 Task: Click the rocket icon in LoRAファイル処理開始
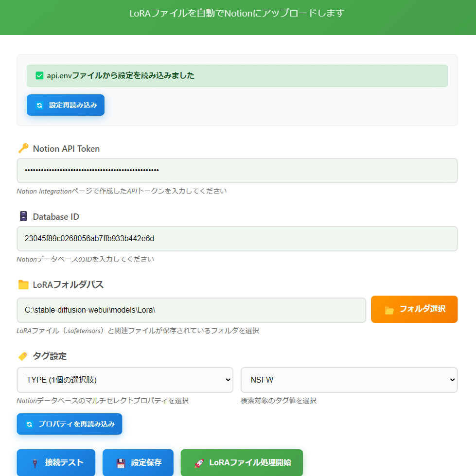(199, 463)
